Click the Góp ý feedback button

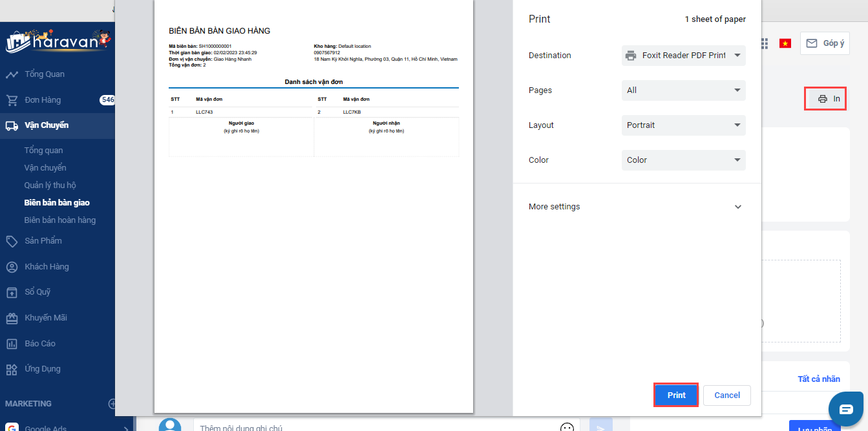click(x=825, y=43)
